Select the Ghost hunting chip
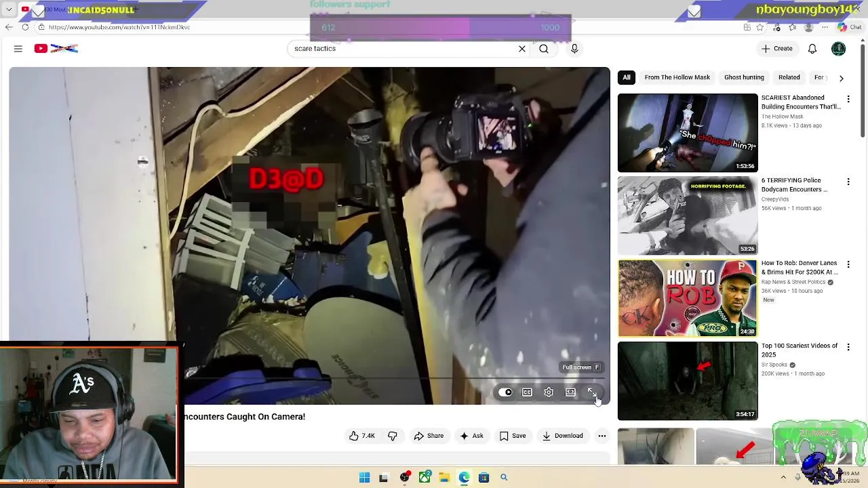 click(x=744, y=77)
